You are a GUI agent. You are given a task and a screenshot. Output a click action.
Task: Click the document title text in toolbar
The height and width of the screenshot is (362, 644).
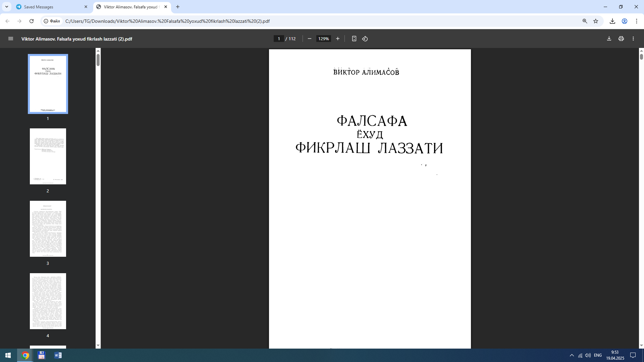[x=77, y=39]
